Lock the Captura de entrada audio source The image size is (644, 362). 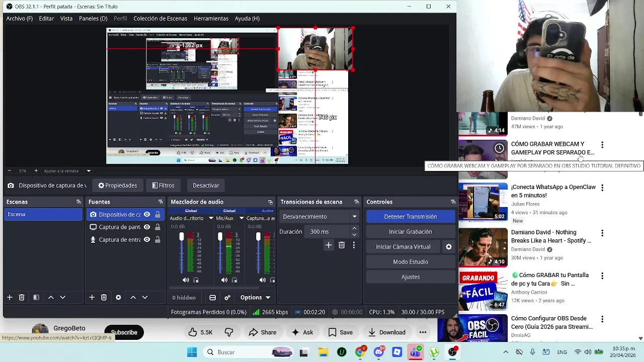pyautogui.click(x=157, y=239)
